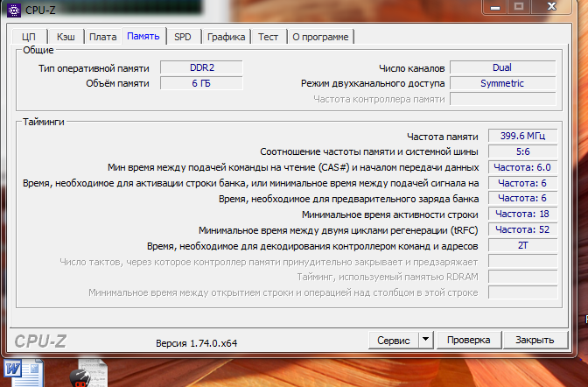Minimize the CPU-Z window

coord(495,7)
